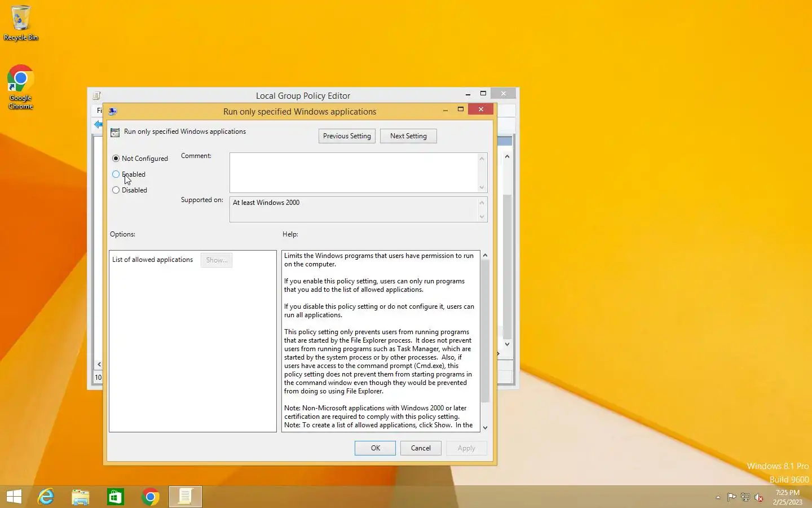Click the network tray icon
Image resolution: width=812 pixels, height=508 pixels.
click(745, 497)
